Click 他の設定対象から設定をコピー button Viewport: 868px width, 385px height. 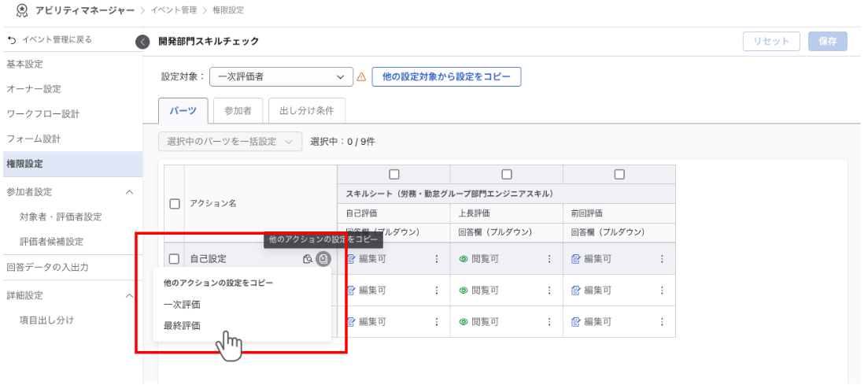tap(446, 77)
